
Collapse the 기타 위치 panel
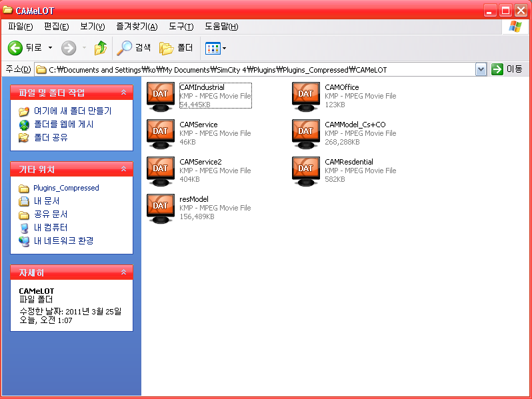[123, 169]
